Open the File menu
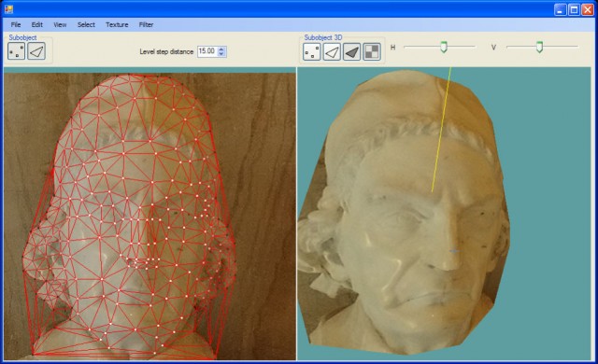 pyautogui.click(x=16, y=24)
